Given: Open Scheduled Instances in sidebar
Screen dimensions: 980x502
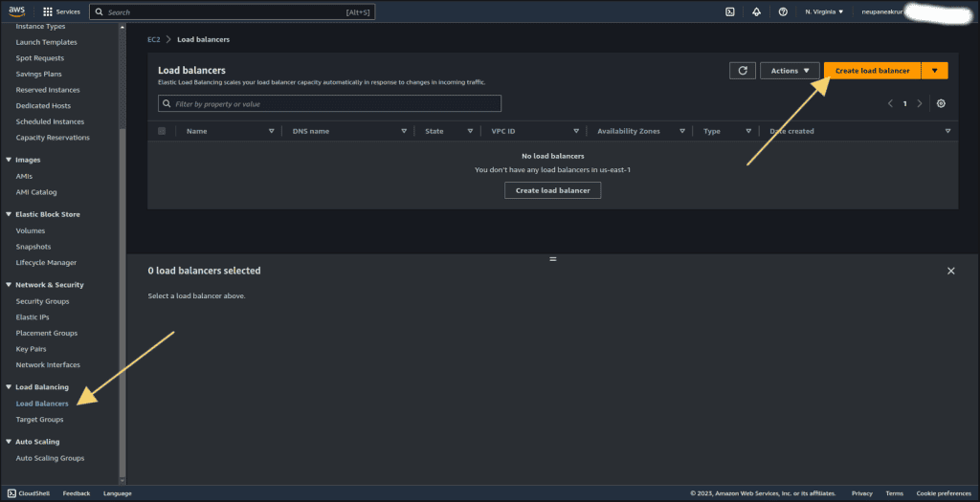Looking at the screenshot, I should 50,121.
